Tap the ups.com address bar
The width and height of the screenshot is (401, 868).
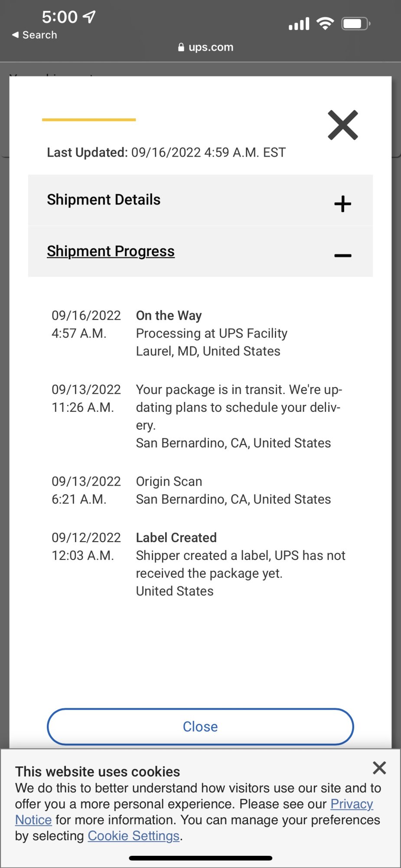point(205,47)
